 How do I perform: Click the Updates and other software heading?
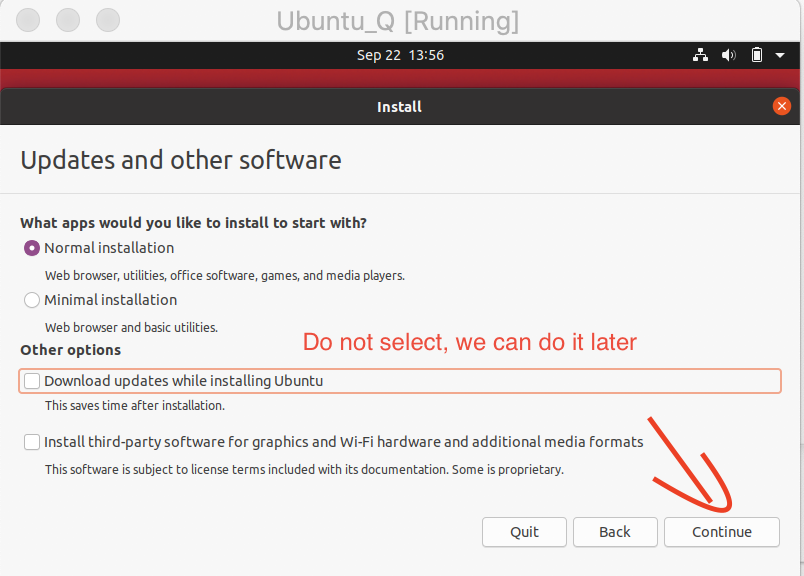click(x=181, y=160)
